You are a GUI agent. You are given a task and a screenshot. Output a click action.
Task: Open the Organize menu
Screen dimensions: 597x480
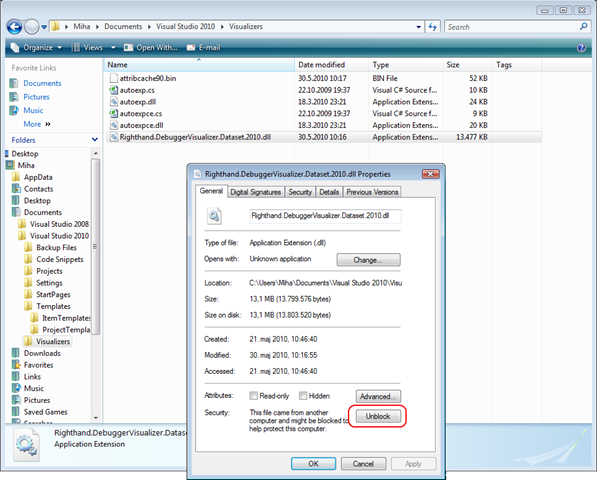[x=37, y=48]
